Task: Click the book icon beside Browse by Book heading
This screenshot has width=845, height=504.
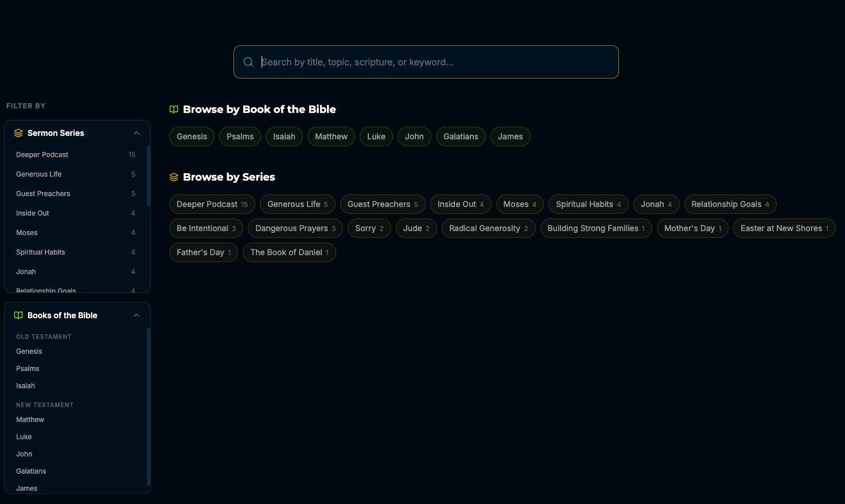Action: (174, 110)
